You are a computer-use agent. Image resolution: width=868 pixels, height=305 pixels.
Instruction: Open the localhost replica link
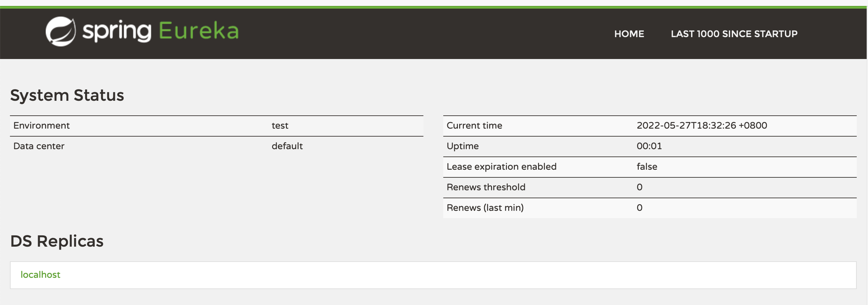[40, 275]
